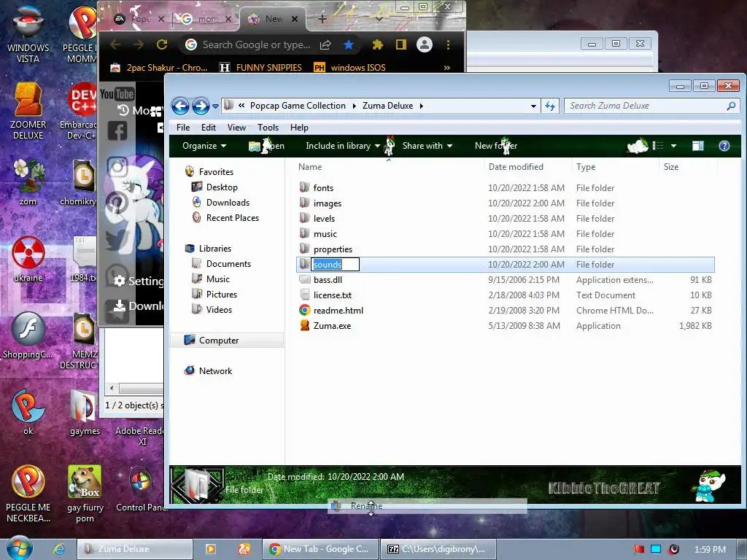Select Music library in navigation pane
The height and width of the screenshot is (560, 747).
coord(217,279)
